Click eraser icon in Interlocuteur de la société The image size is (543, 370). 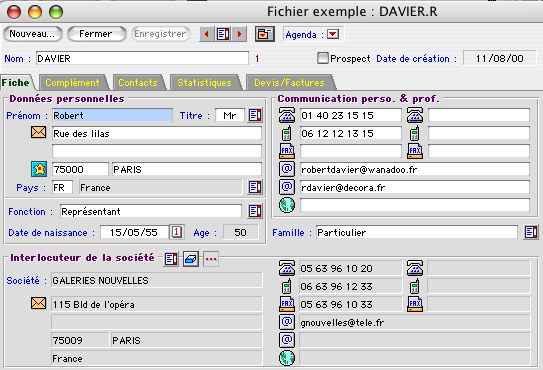[x=191, y=259]
